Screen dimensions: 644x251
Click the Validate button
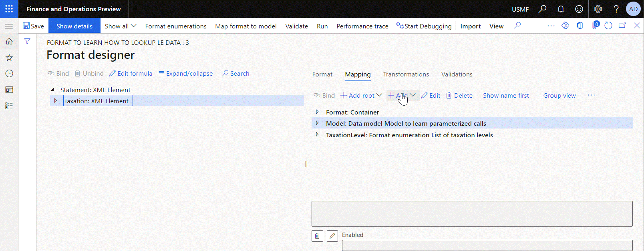pyautogui.click(x=297, y=26)
